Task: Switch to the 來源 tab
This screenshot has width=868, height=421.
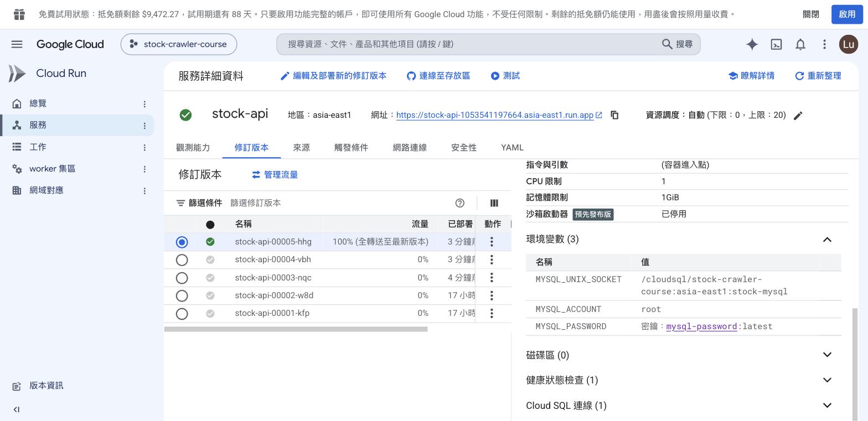Action: 302,148
